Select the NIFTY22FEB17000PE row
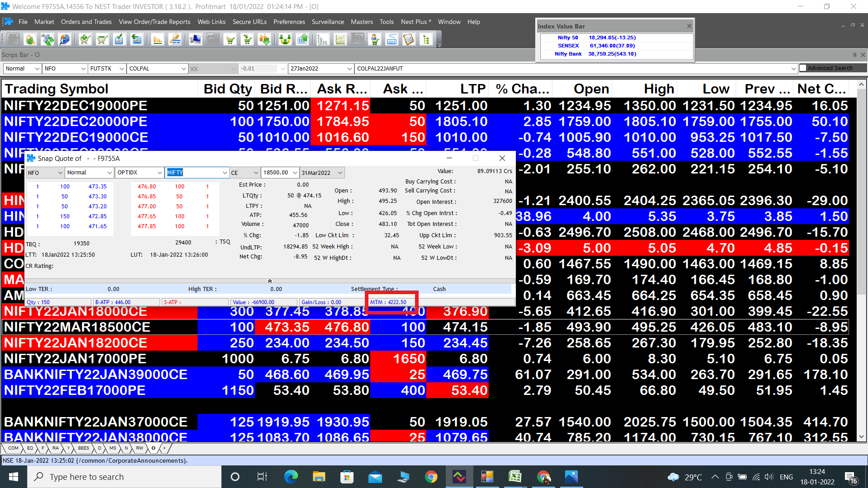This screenshot has height=488, width=868. (425, 390)
